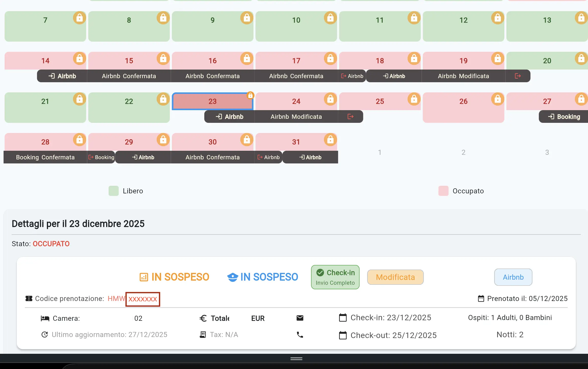
Task: Click the police cap icon beside blue IN SOSPESO
Action: [233, 277]
